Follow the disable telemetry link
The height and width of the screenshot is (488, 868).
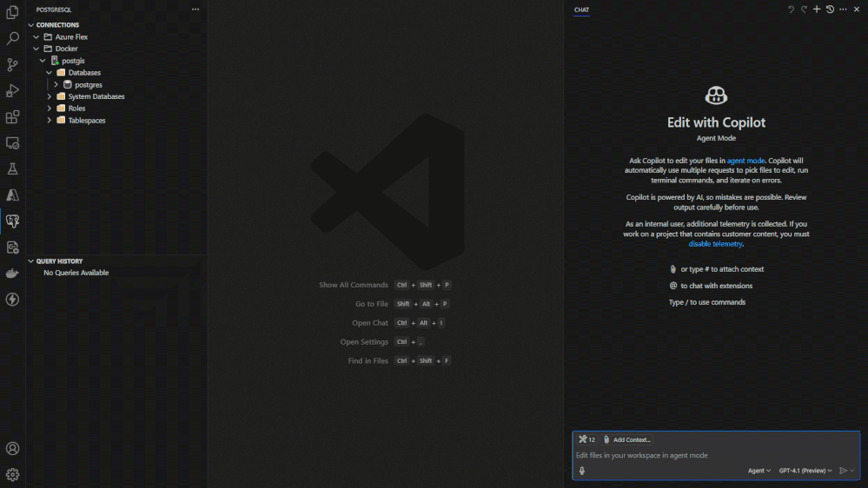coord(715,244)
